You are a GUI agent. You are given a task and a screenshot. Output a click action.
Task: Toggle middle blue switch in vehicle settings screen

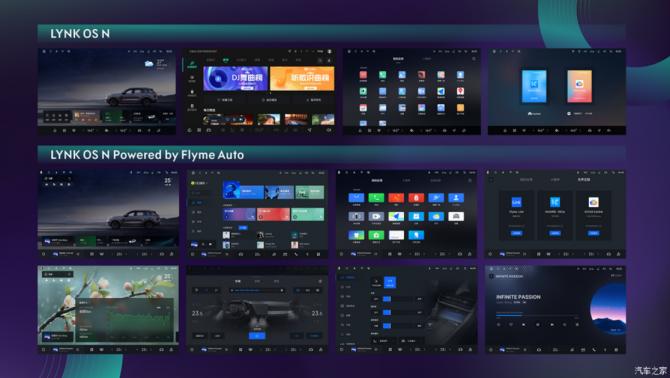(387, 313)
